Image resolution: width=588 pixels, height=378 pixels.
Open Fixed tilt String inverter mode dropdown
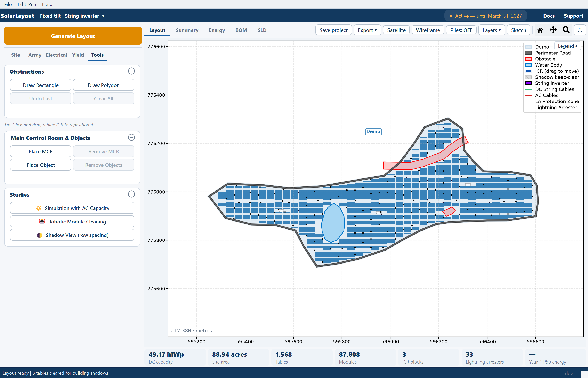tap(72, 16)
